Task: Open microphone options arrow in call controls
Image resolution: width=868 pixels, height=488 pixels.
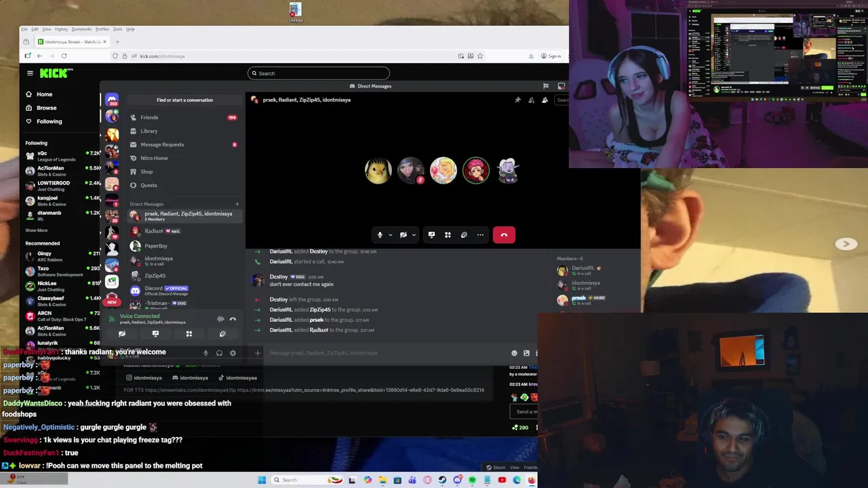Action: (390, 235)
